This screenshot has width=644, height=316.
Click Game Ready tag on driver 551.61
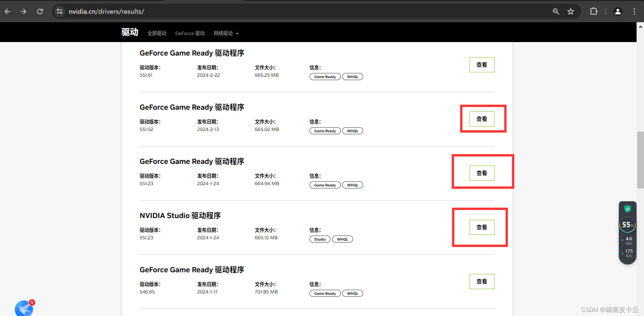click(x=325, y=77)
